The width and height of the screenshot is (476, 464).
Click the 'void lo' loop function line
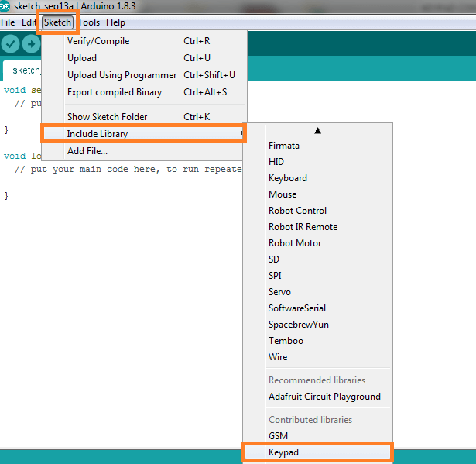click(22, 156)
